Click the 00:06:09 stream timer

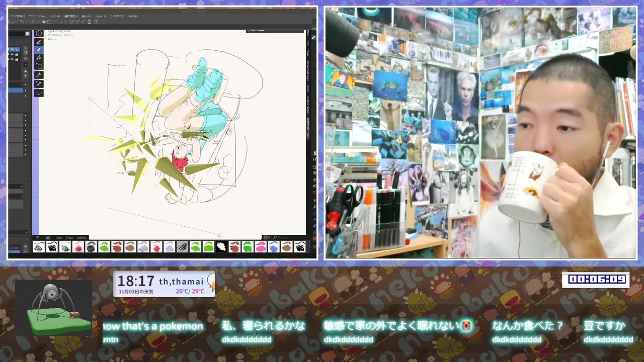[x=596, y=280]
